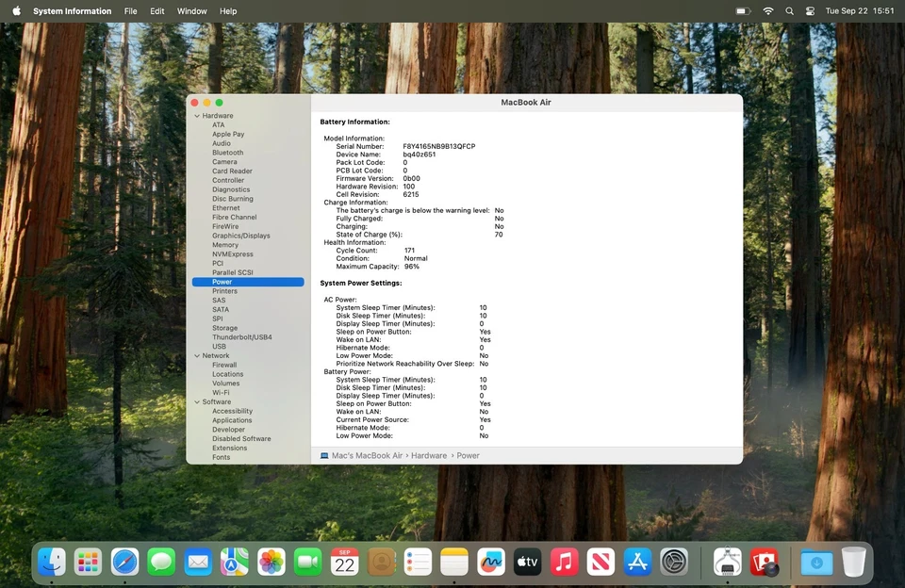The height and width of the screenshot is (588, 905).
Task: Open Photos app in the Dock
Action: click(x=271, y=562)
